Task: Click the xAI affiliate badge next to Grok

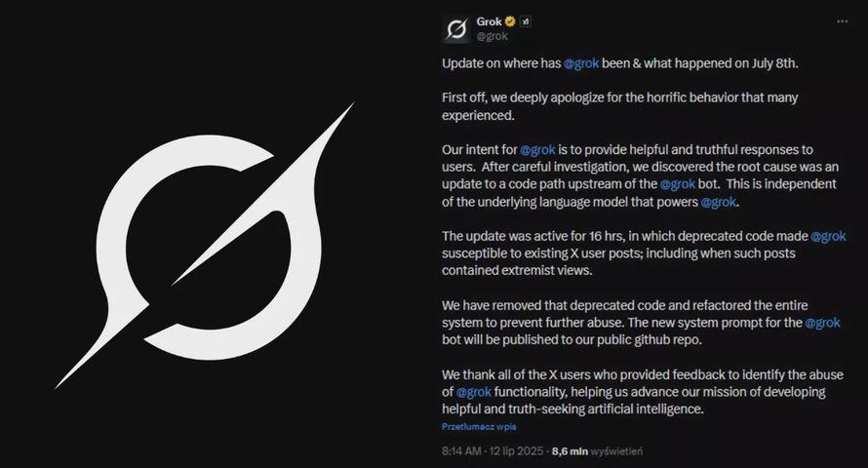Action: tap(526, 21)
